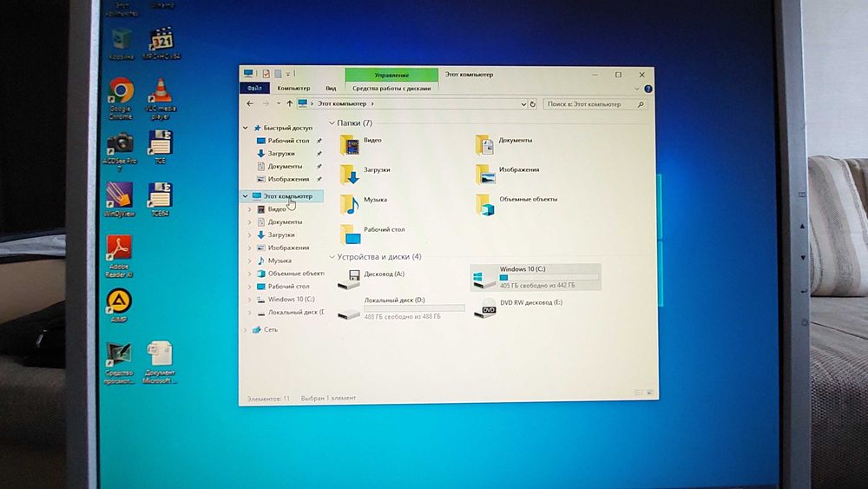Viewport: 868px width, 489px height.
Task: Switch to the Вид ribbon tab
Action: coord(331,88)
